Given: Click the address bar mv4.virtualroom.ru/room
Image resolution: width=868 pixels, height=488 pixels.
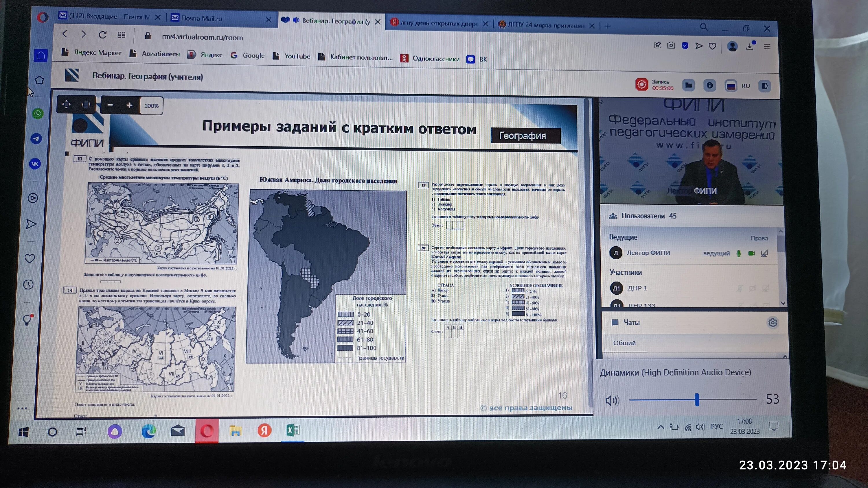Looking at the screenshot, I should [x=202, y=37].
